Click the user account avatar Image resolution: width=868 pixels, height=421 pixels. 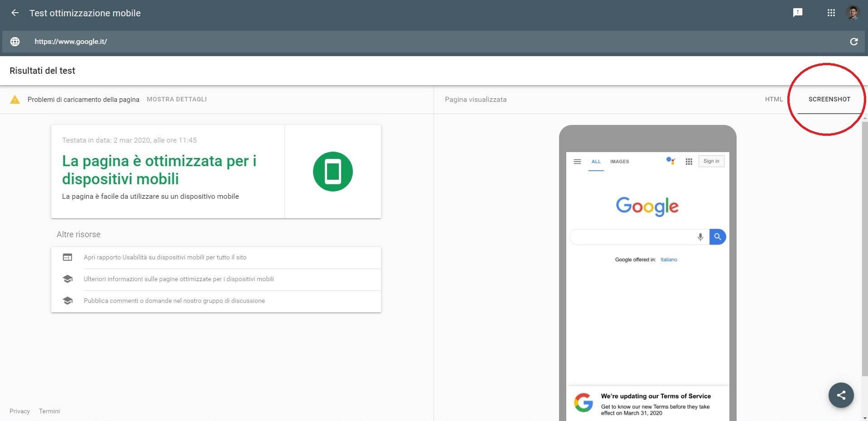click(x=853, y=13)
